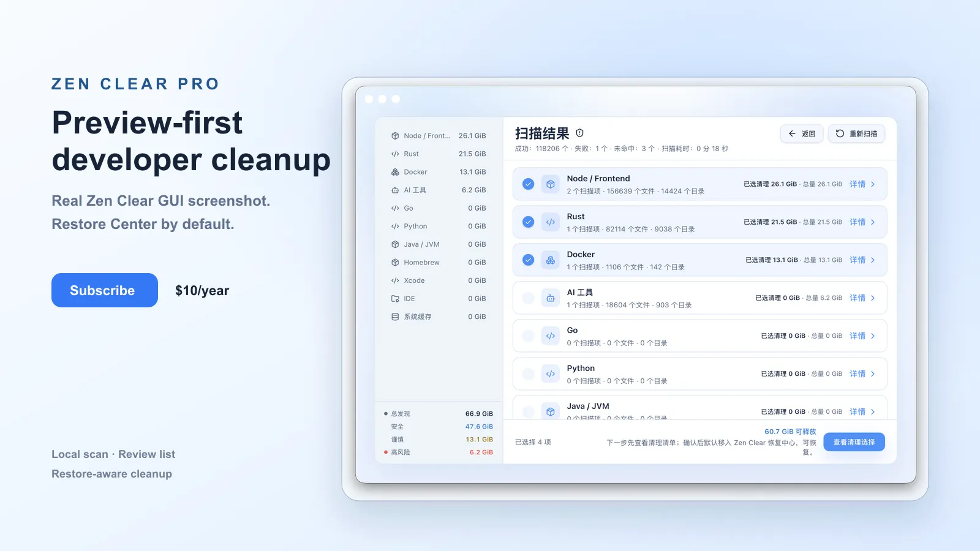The width and height of the screenshot is (980, 551).
Task: Expand Rust details chevron
Action: click(x=873, y=222)
